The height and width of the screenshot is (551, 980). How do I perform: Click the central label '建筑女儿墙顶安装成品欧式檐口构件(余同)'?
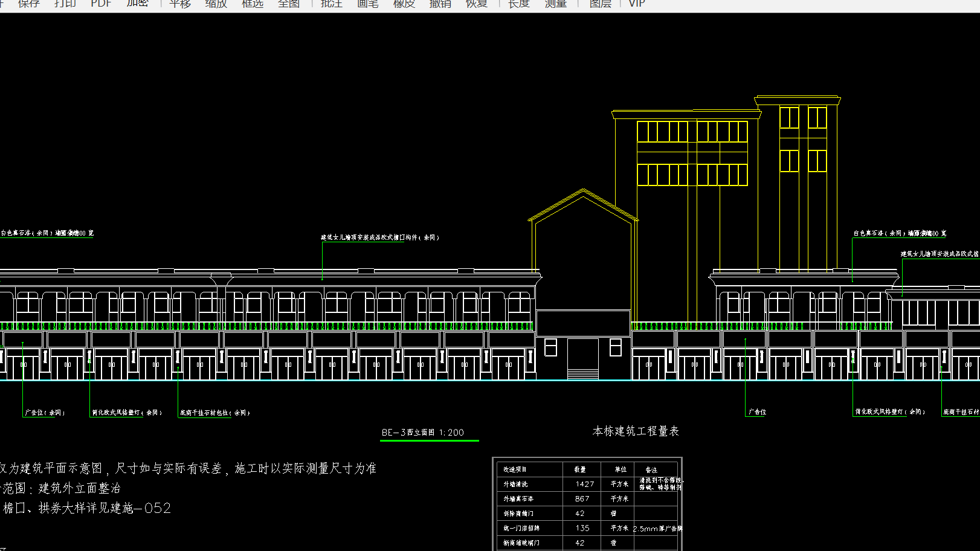tap(380, 237)
